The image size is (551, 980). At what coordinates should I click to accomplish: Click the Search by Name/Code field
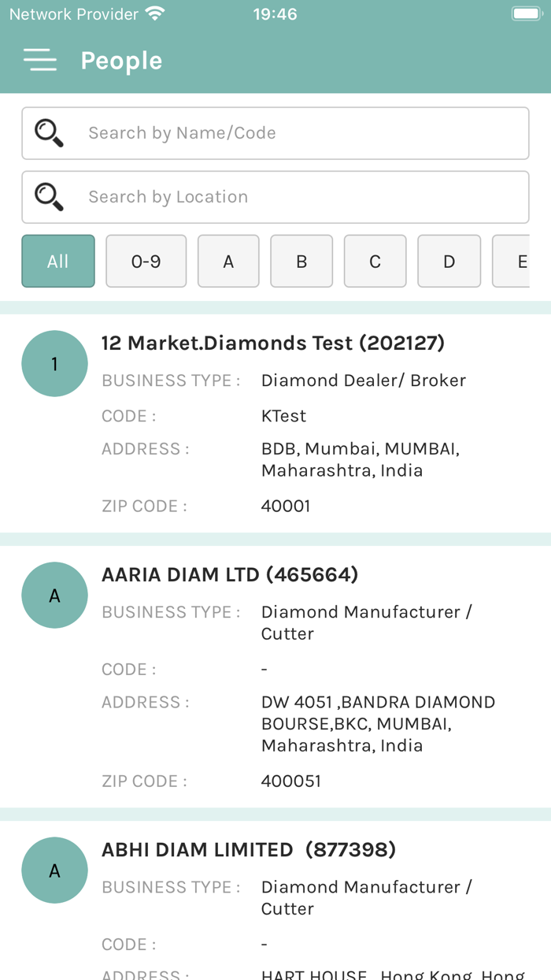pyautogui.click(x=275, y=132)
